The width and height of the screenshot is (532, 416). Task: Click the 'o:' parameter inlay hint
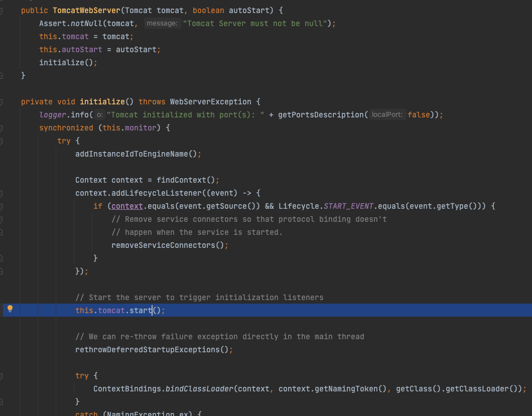(x=100, y=115)
